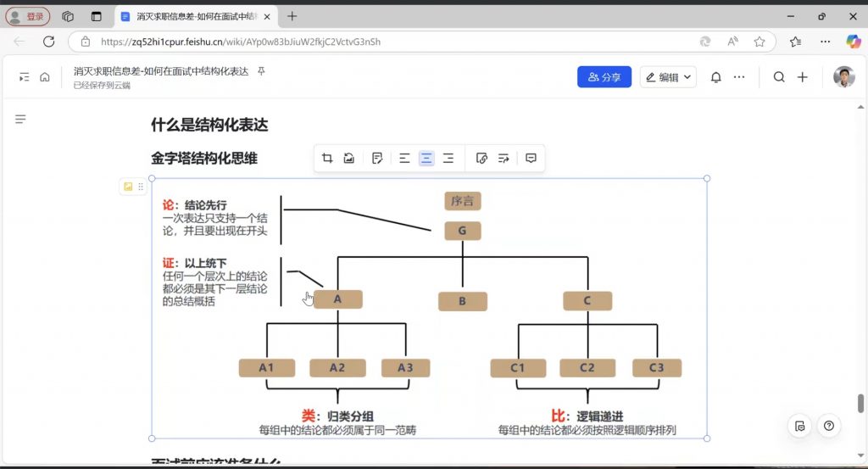Show the document outline list
The width and height of the screenshot is (868, 469).
coord(20,120)
